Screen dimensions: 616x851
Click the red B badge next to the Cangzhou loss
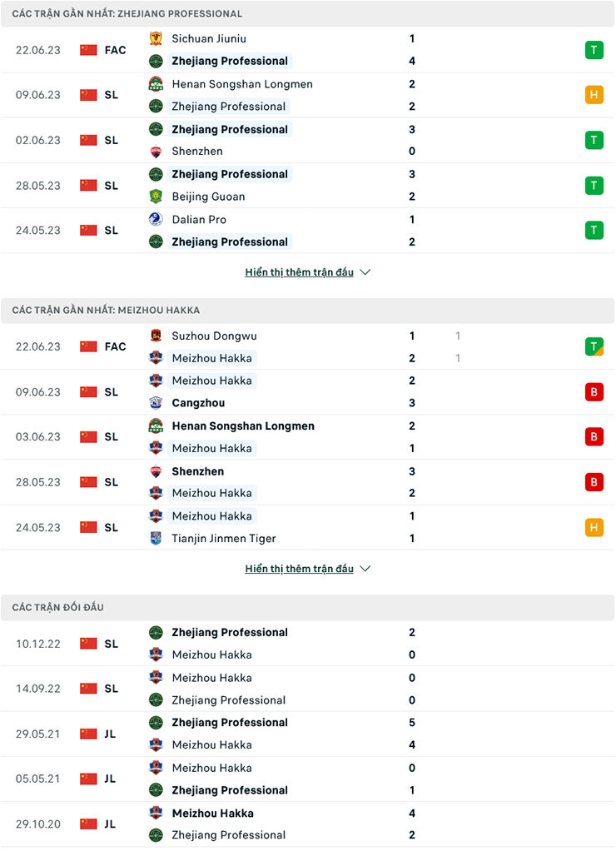[594, 391]
